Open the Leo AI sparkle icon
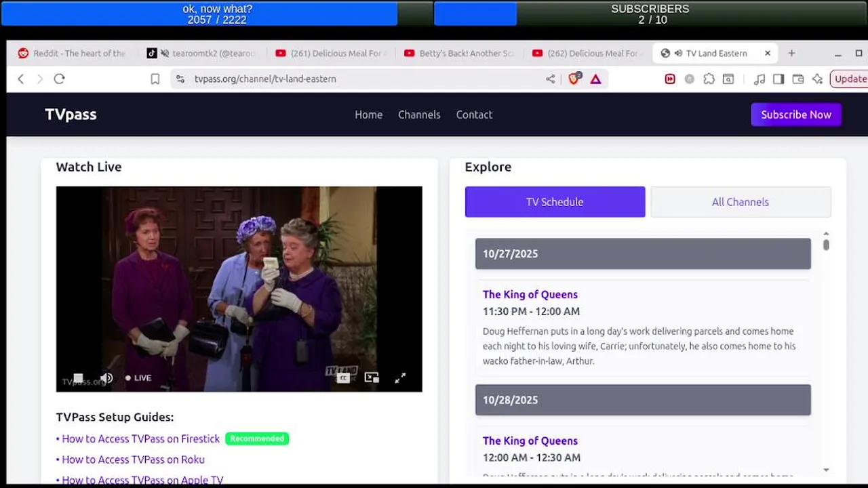Image resolution: width=868 pixels, height=488 pixels. pyautogui.click(x=817, y=79)
